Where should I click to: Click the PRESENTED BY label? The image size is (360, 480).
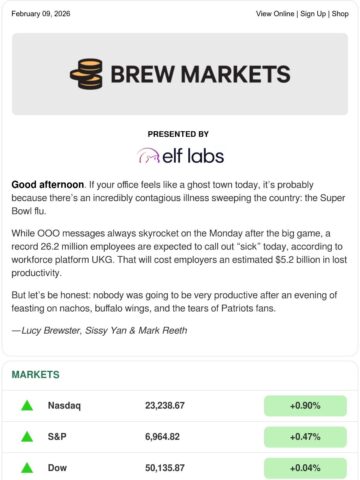[178, 134]
